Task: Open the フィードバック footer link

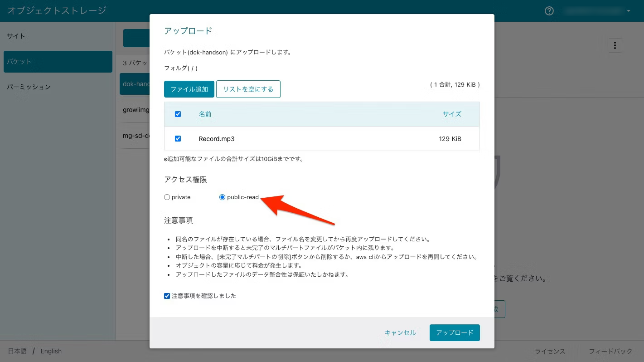Action: click(x=610, y=351)
